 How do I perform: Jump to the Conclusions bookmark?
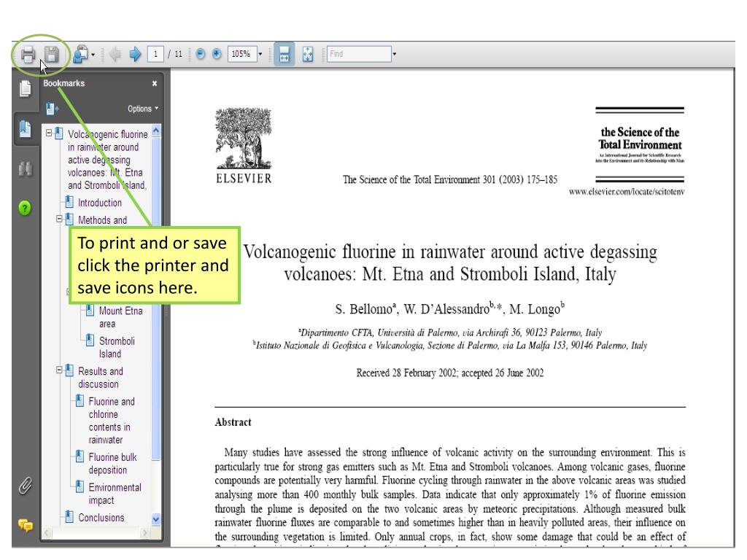(x=101, y=518)
